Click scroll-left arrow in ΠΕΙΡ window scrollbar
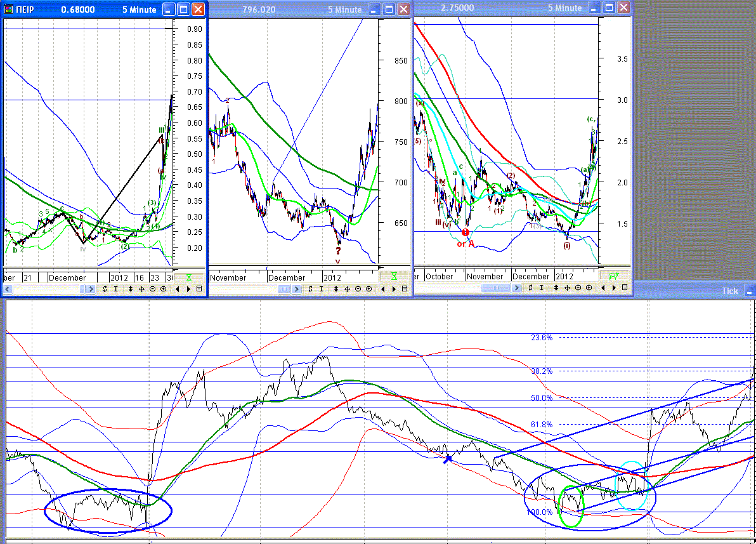The height and width of the screenshot is (544, 756). (8, 289)
